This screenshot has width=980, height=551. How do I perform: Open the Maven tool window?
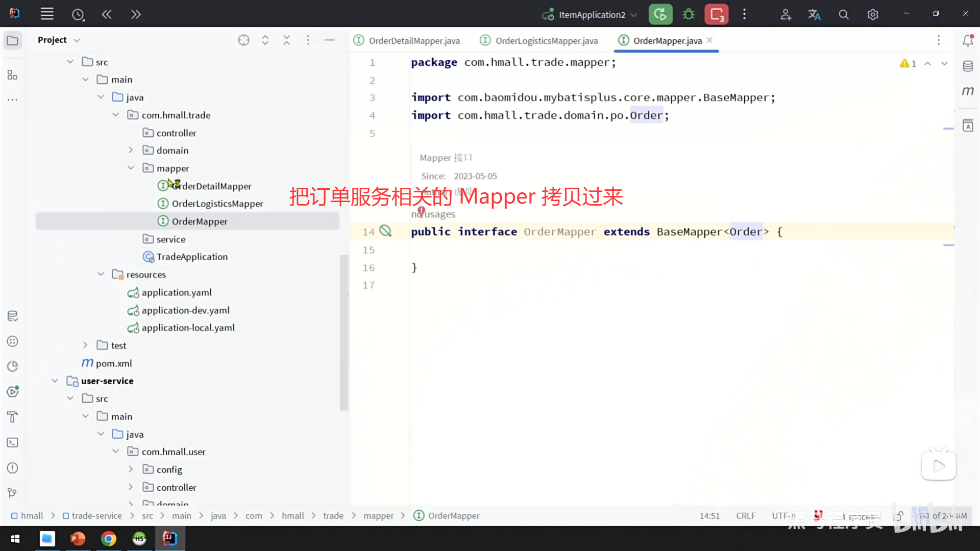tap(968, 91)
